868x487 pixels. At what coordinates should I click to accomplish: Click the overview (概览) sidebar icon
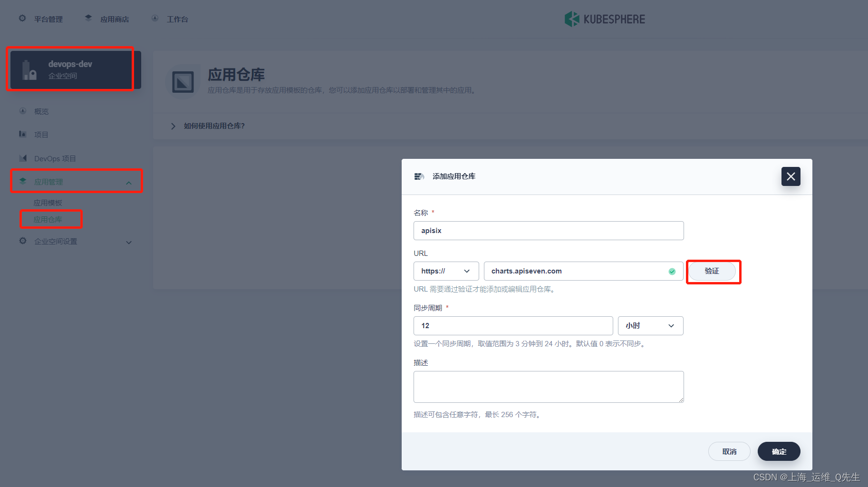click(23, 111)
